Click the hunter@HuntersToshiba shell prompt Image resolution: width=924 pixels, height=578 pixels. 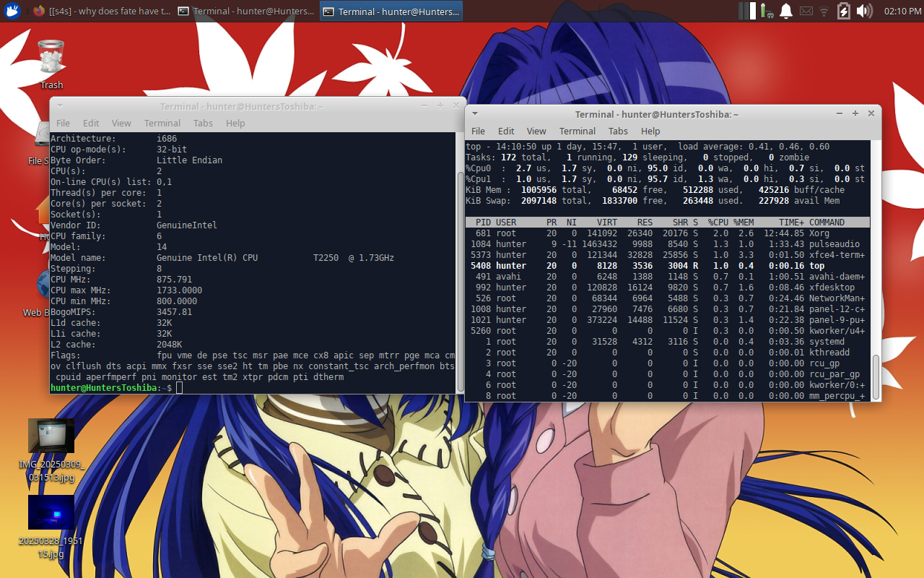point(111,388)
